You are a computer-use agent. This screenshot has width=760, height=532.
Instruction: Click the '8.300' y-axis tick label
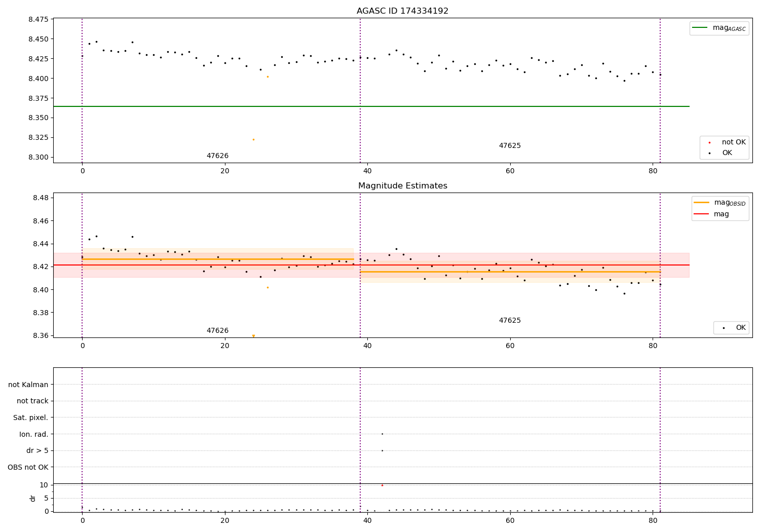tap(39, 158)
